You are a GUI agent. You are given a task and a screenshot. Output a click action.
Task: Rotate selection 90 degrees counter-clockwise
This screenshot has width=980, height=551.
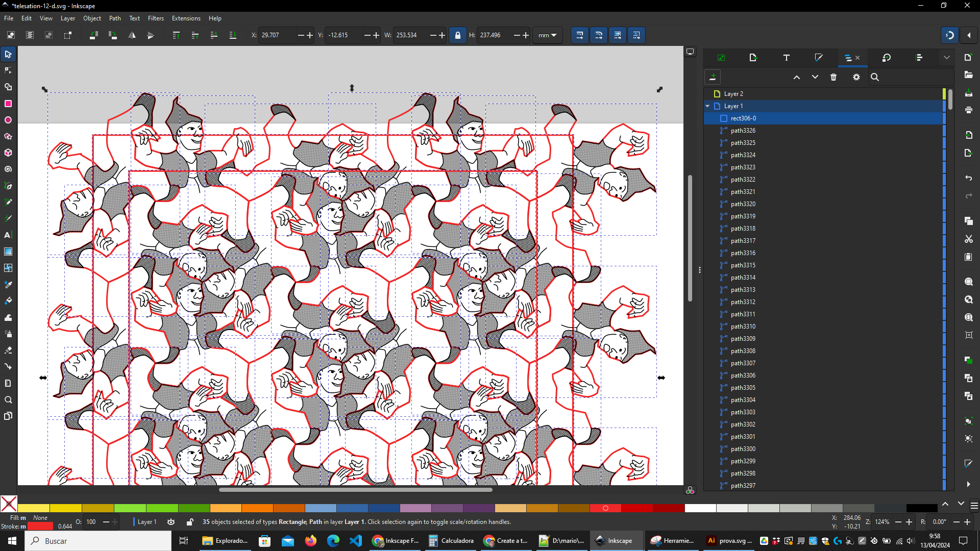tap(93, 35)
